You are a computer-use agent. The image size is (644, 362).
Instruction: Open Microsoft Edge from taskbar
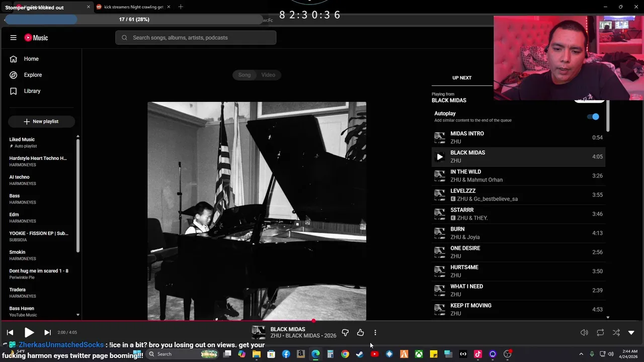pos(315,354)
